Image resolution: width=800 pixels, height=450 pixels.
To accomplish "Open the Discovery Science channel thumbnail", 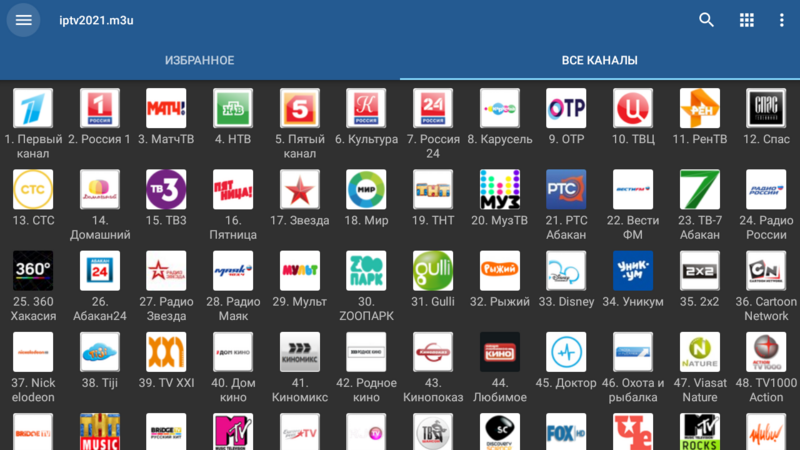I will (499, 432).
